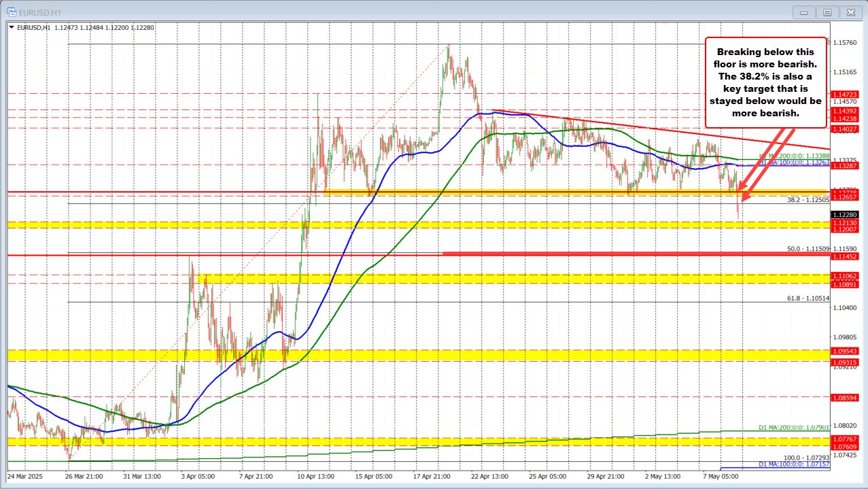Click the 1.11452 red price label

pyautogui.click(x=845, y=256)
